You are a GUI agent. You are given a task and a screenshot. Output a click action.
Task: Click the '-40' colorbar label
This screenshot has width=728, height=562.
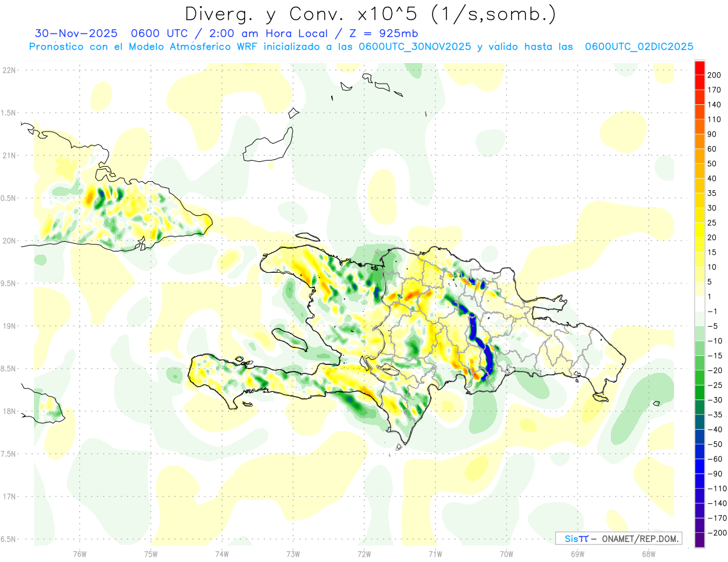(715, 430)
